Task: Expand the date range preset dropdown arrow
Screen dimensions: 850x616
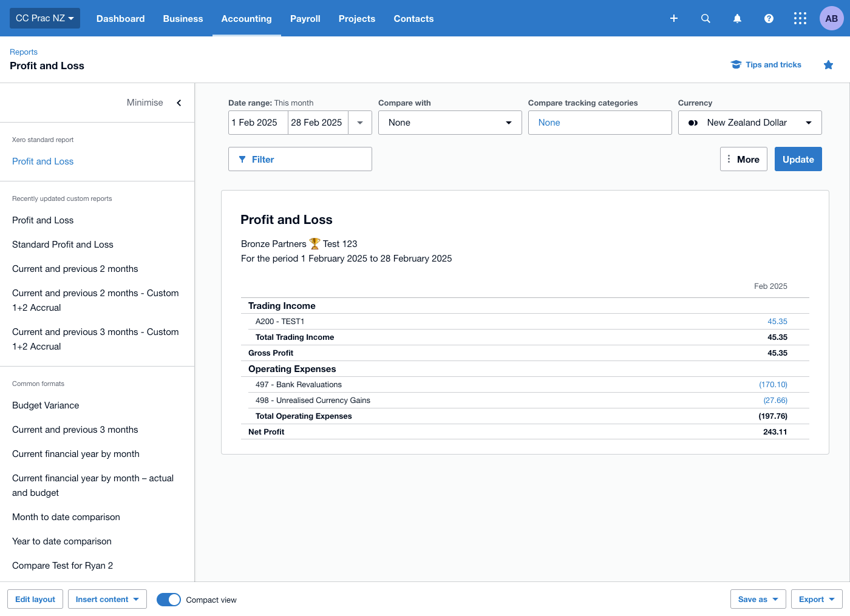Action: (360, 123)
